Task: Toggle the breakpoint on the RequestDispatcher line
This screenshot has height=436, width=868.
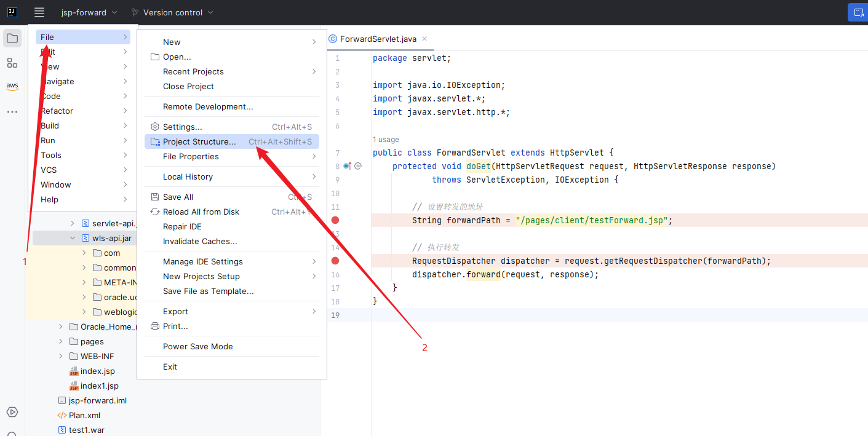Action: pos(335,261)
